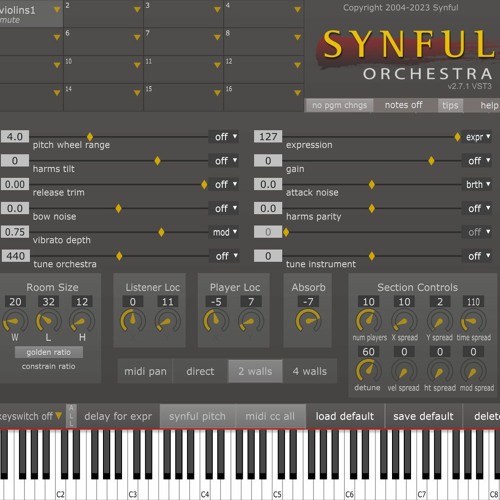Click the pitch wheel range value field 4.0
The image size is (500, 500).
15,137
